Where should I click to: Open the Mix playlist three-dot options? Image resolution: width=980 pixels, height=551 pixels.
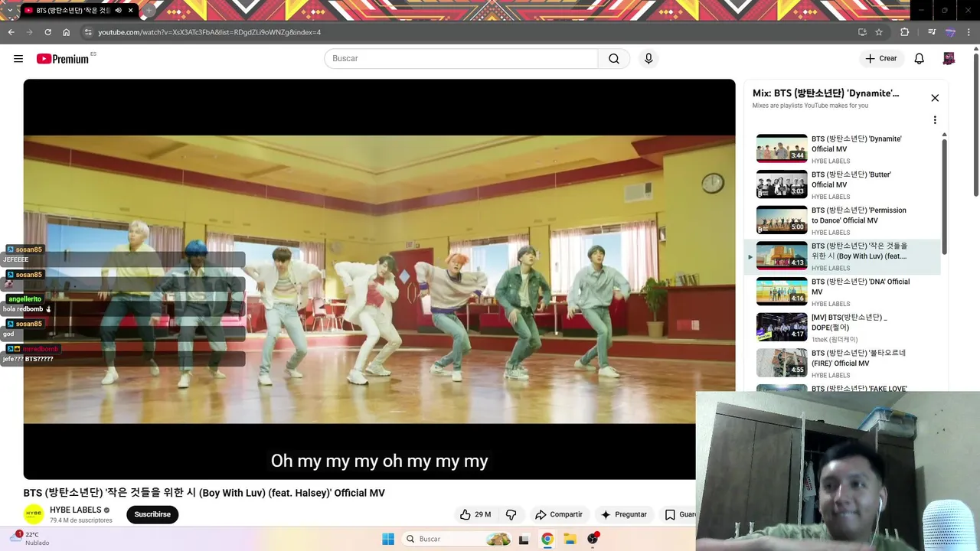tap(935, 120)
